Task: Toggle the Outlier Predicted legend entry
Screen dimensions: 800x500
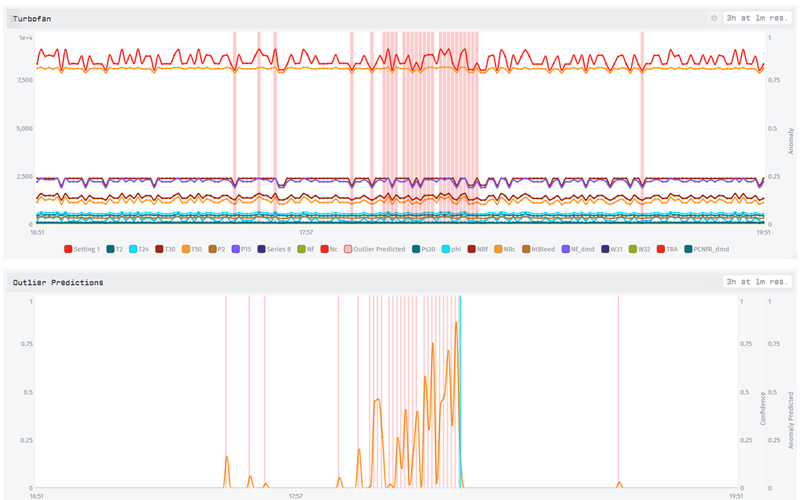Action: (374, 249)
